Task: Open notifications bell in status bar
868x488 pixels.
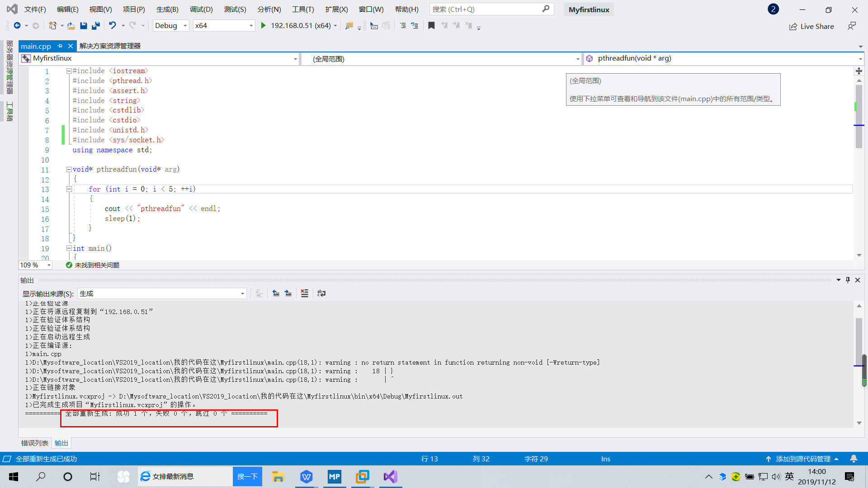Action: coord(854,459)
